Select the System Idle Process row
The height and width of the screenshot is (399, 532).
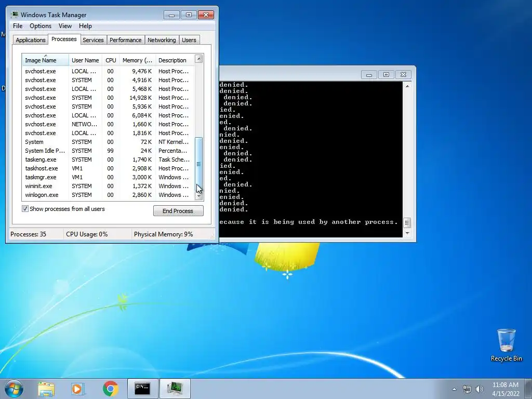[x=108, y=151]
